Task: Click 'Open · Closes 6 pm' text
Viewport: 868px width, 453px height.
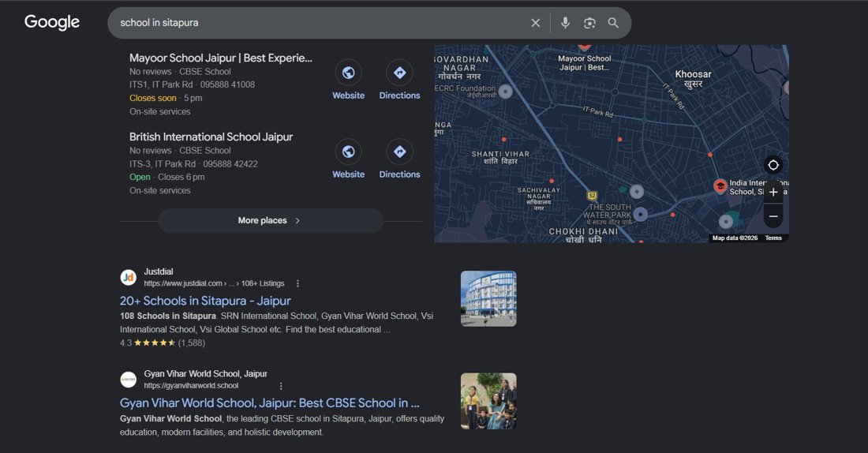Action: 166,178
